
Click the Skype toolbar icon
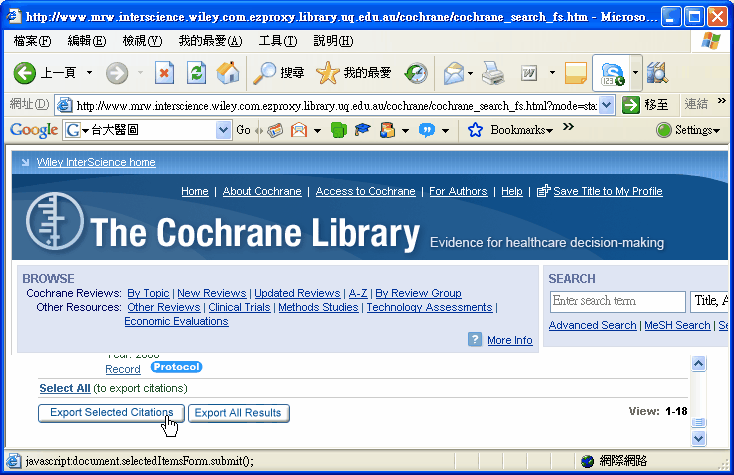pos(612,73)
